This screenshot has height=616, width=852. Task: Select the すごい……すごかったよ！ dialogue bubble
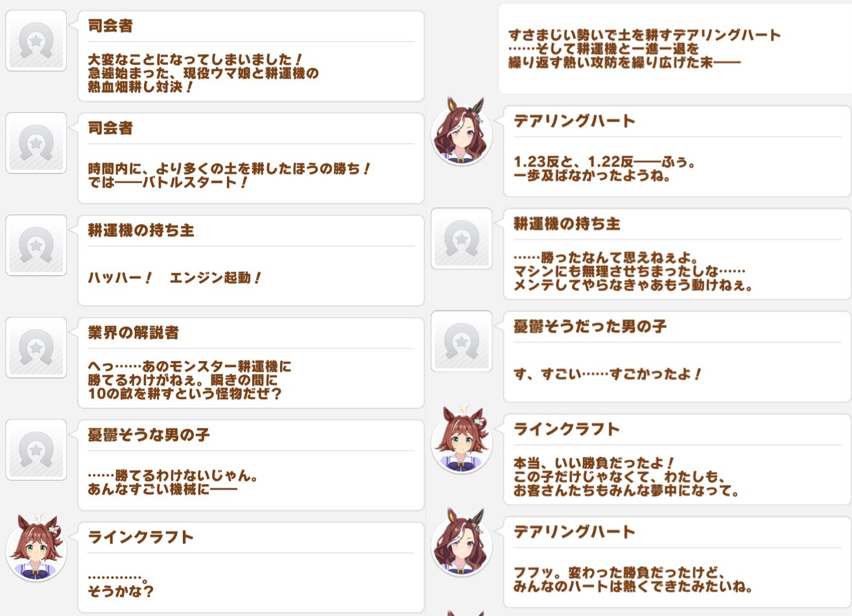pos(678,357)
